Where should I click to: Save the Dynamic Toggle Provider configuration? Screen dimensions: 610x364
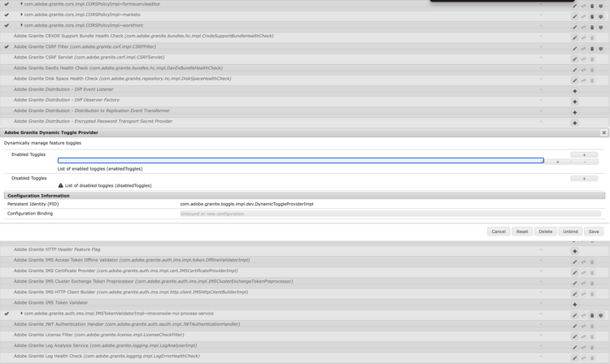point(594,232)
